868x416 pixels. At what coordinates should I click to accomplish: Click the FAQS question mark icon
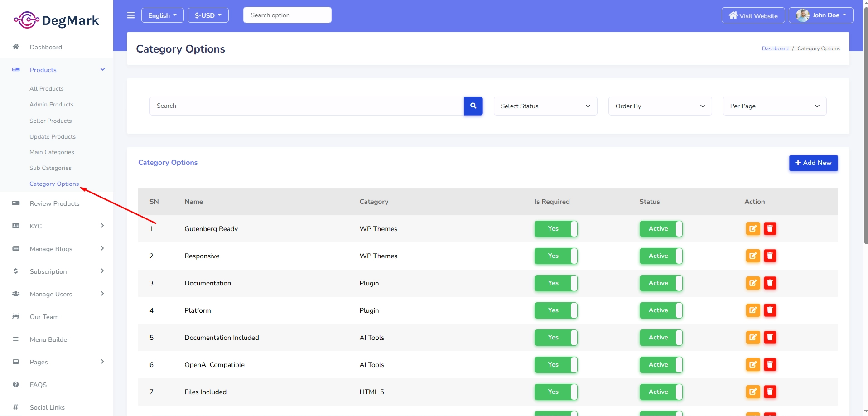tap(16, 384)
